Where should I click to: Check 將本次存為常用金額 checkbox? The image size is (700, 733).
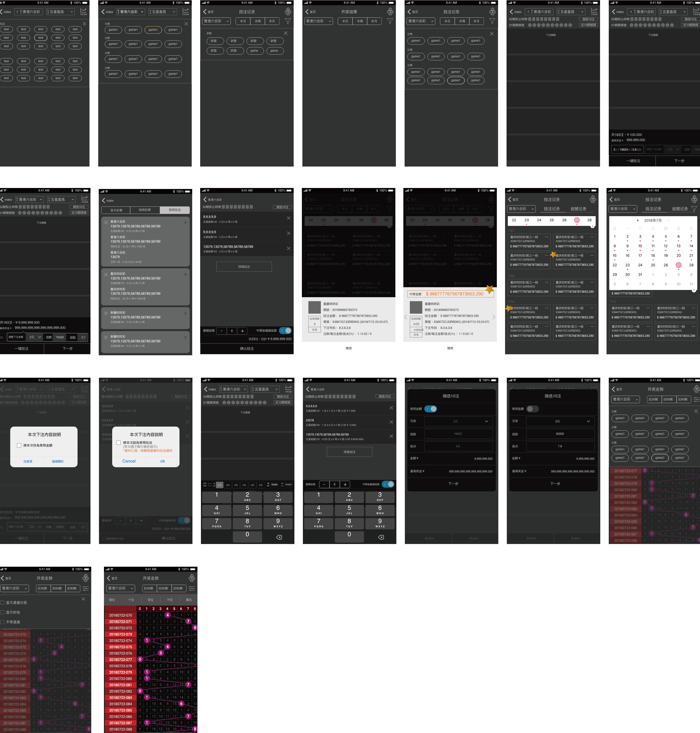point(19,445)
